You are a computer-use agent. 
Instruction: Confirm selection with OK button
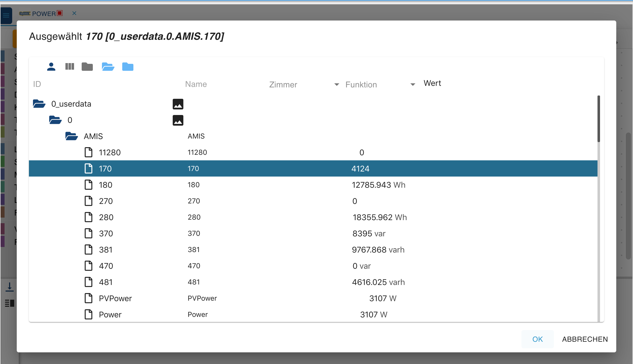tap(537, 339)
